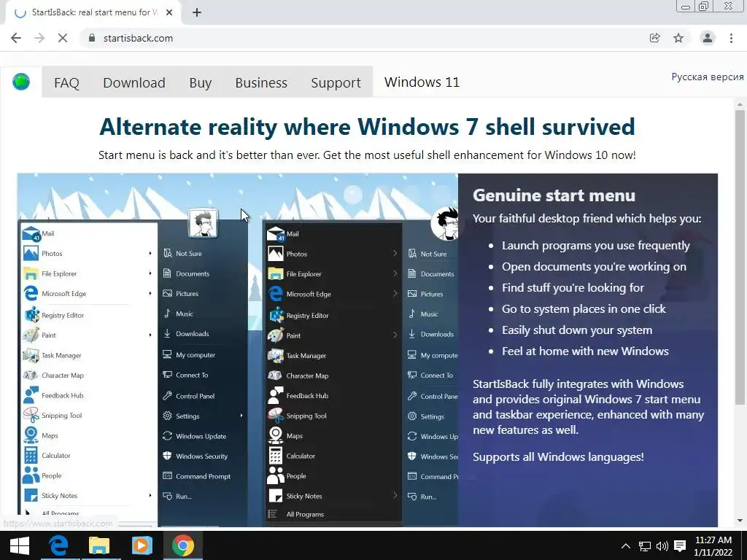Stop page loading with X button
The height and width of the screenshot is (560, 747).
coord(63,38)
